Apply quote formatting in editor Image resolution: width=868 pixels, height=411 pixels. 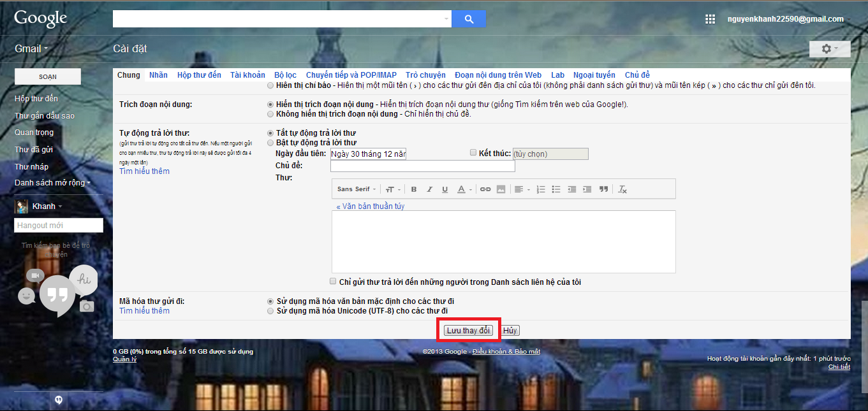pos(603,189)
